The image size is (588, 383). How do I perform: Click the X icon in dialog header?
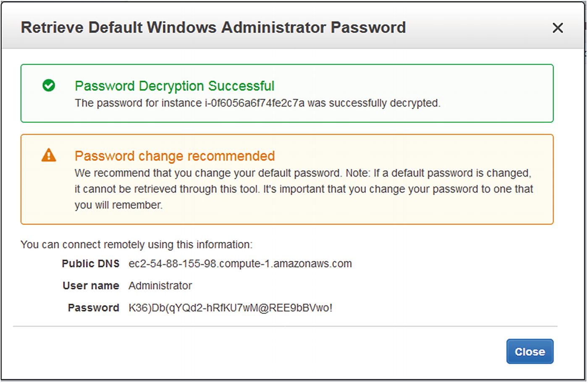(x=558, y=28)
